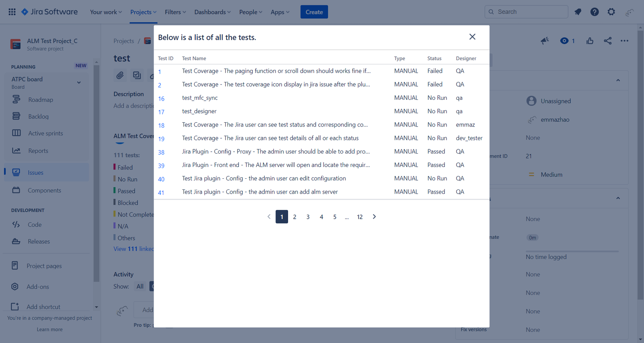
Task: Expand the Dashboards menu
Action: (212, 12)
